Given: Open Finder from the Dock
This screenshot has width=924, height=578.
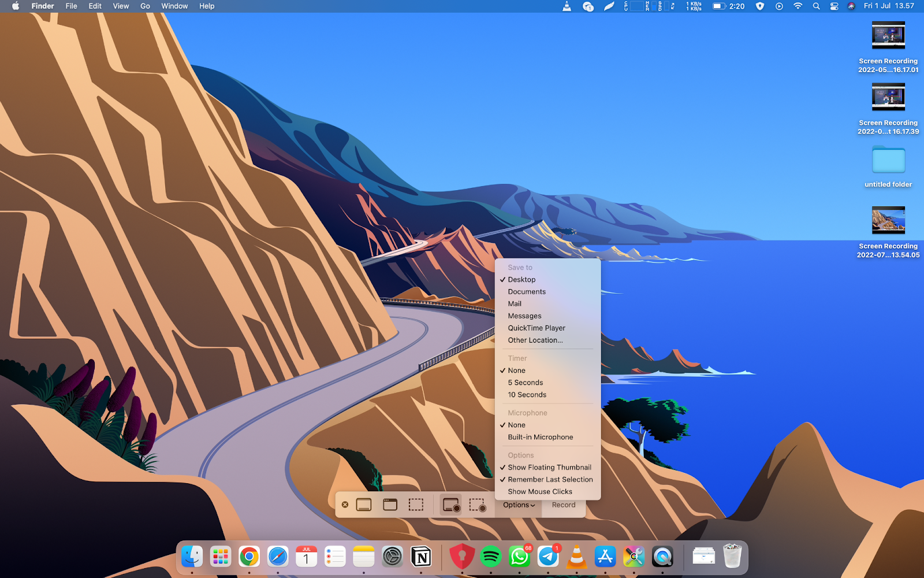Looking at the screenshot, I should pos(192,557).
